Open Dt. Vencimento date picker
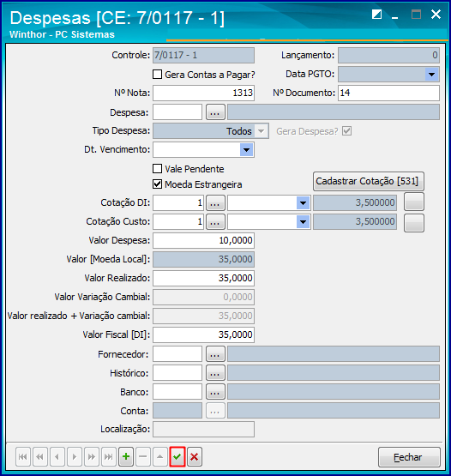 point(246,150)
